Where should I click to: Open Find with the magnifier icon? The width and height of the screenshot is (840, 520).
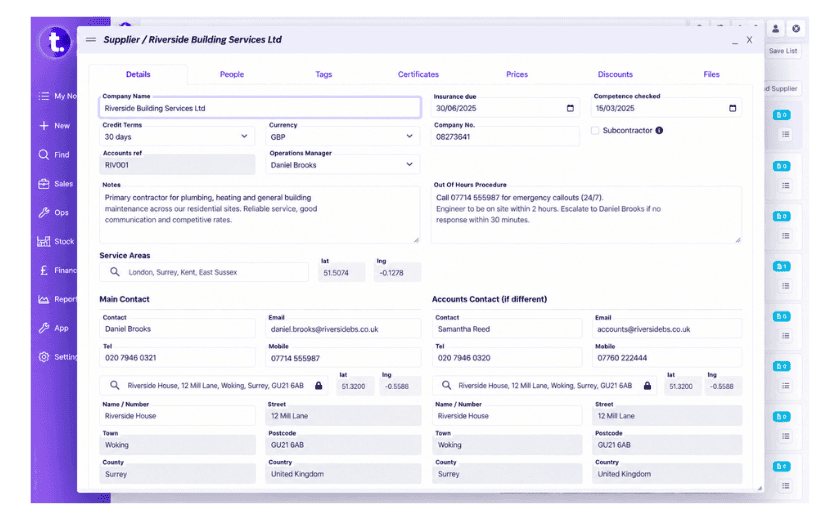tap(44, 155)
